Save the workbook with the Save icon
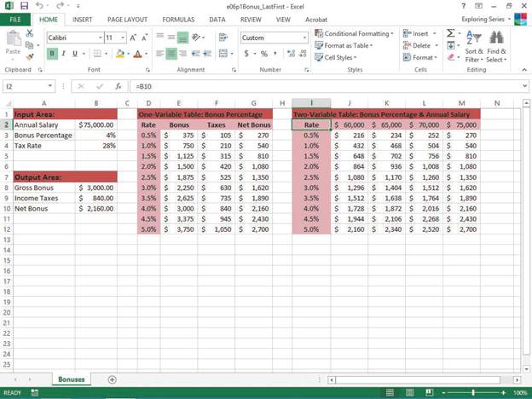 pos(24,6)
